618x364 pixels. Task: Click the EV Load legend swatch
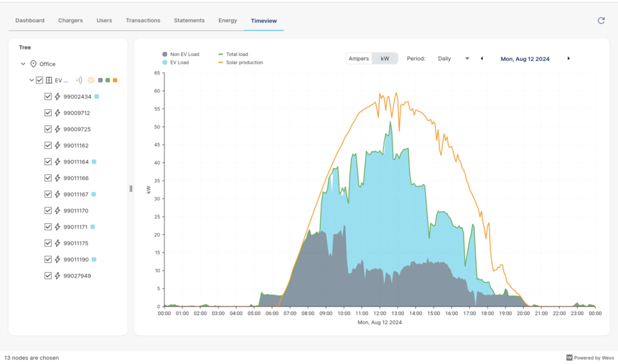point(165,62)
